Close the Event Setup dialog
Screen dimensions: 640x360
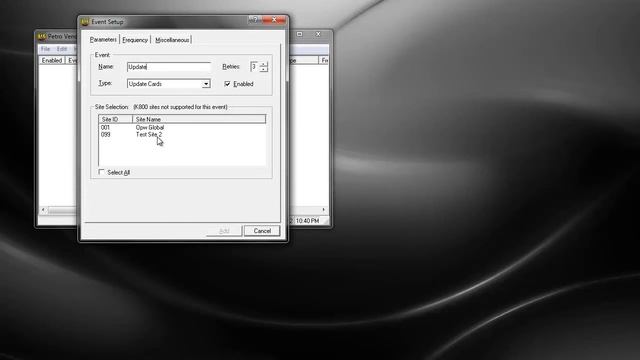coord(274,20)
